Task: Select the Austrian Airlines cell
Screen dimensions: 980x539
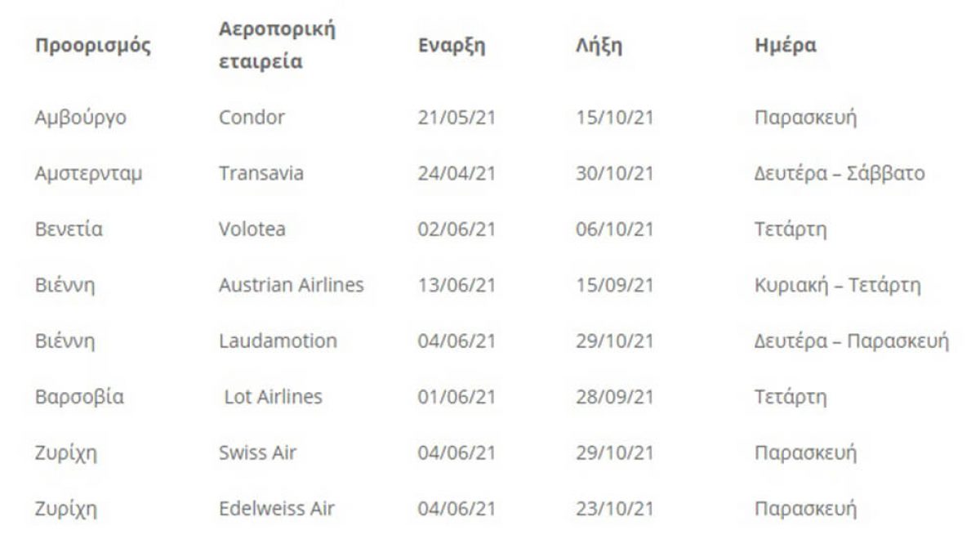Action: [x=292, y=285]
